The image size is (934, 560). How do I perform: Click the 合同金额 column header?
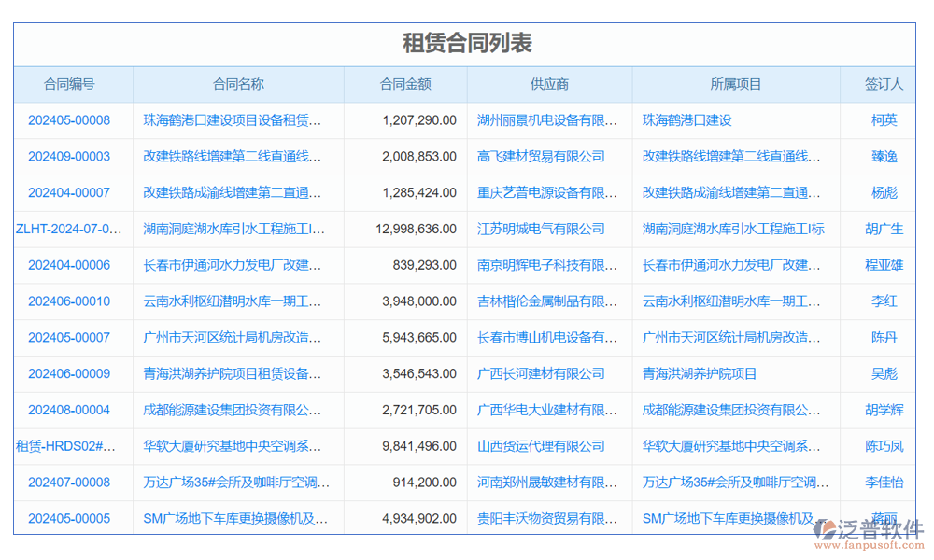pyautogui.click(x=405, y=85)
